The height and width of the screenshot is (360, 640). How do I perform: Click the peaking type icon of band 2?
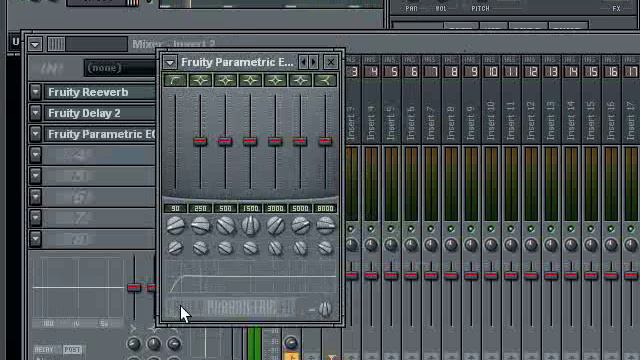click(x=200, y=80)
